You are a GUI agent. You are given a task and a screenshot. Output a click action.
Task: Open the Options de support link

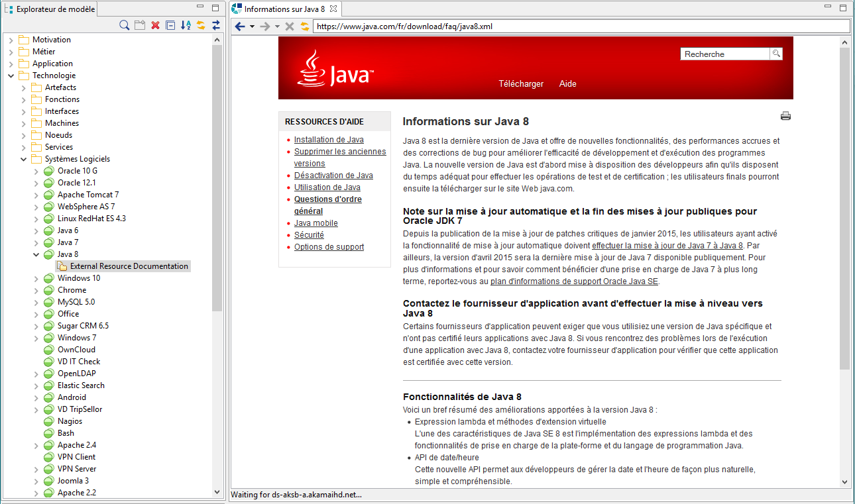pyautogui.click(x=329, y=247)
